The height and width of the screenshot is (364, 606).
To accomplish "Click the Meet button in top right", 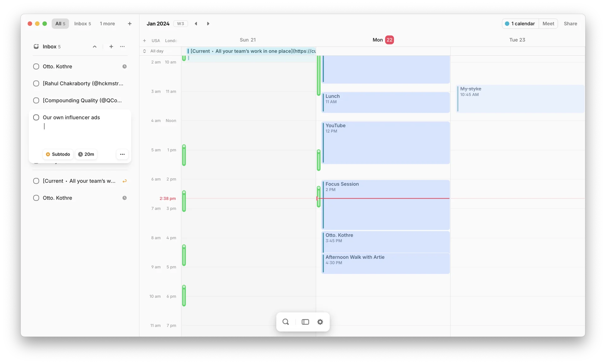I will click(x=549, y=23).
